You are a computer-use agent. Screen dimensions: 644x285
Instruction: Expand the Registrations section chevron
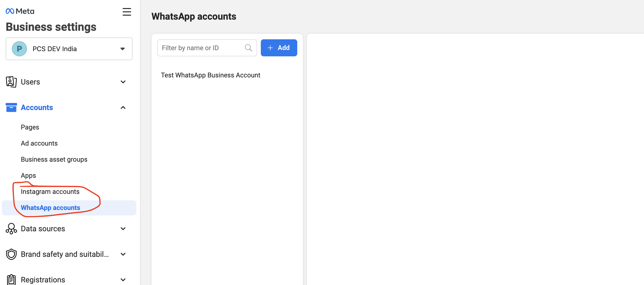(123, 280)
